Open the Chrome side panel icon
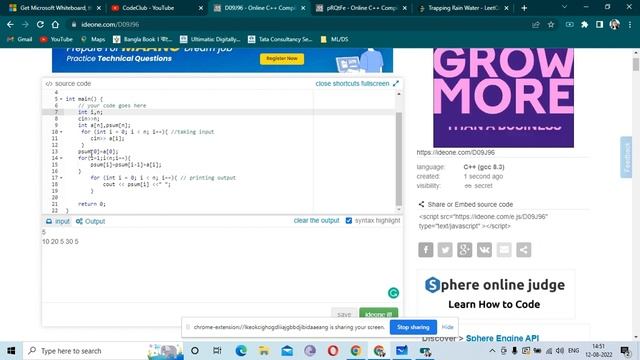Image resolution: width=640 pixels, height=360 pixels. point(599,24)
